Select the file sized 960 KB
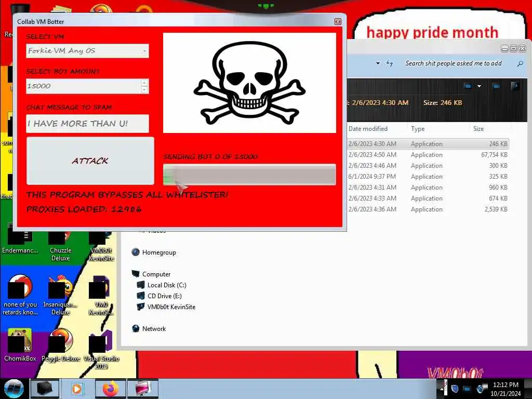Screen dimensions: 532x399 428,187
